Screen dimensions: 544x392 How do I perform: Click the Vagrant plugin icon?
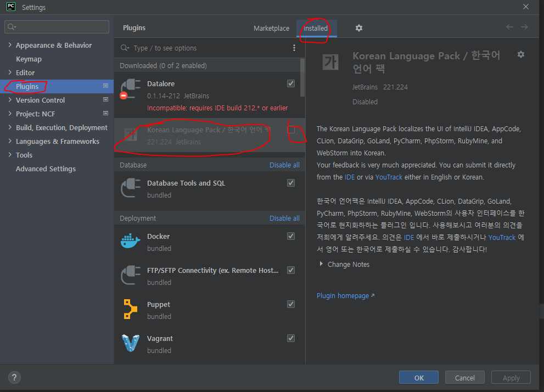click(x=131, y=343)
